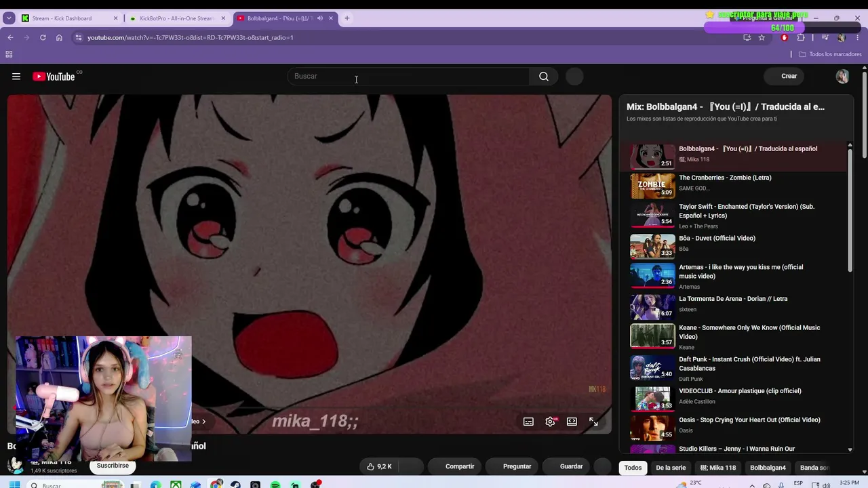Screen dimensions: 868x488
Task: Open The Cranberries Zombie video thumbnail
Action: click(x=652, y=186)
